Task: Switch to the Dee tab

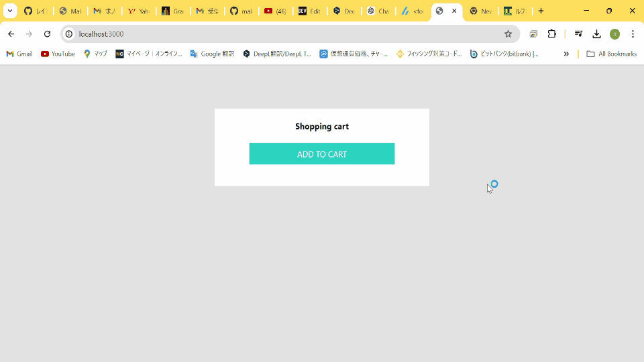Action: (343, 11)
